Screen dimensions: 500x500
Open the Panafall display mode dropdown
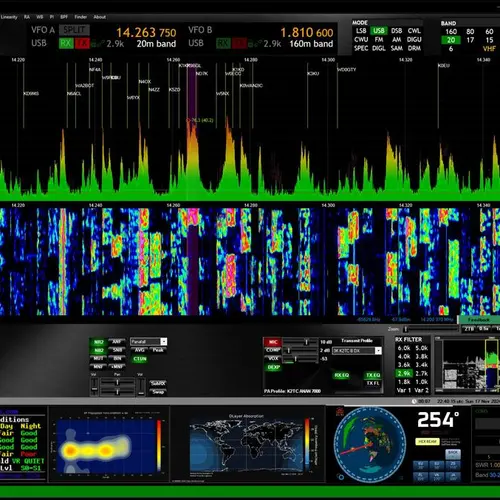[149, 342]
